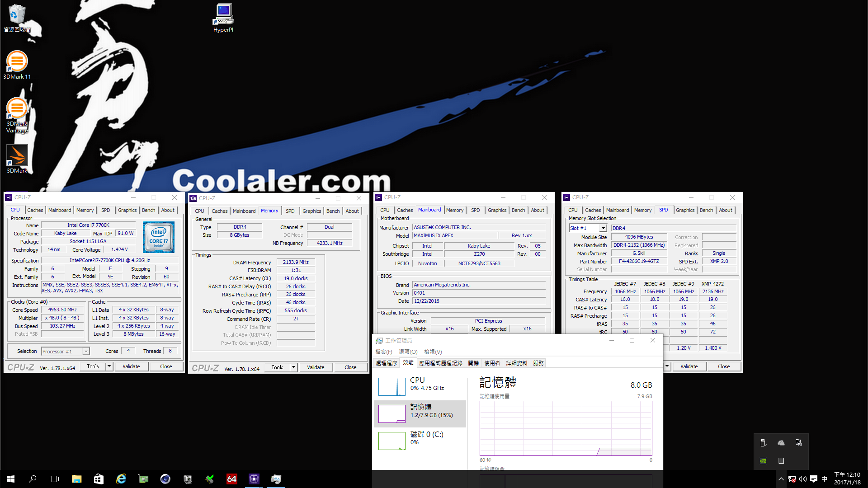Click Core Speed value 4953.50 MHz

63,310
